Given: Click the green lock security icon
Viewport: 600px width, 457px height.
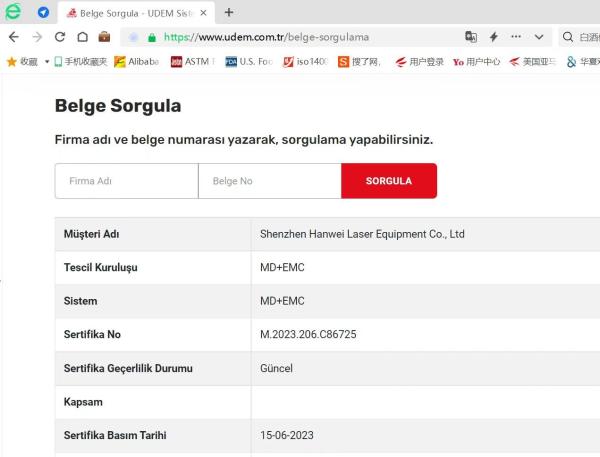Looking at the screenshot, I should coord(152,38).
